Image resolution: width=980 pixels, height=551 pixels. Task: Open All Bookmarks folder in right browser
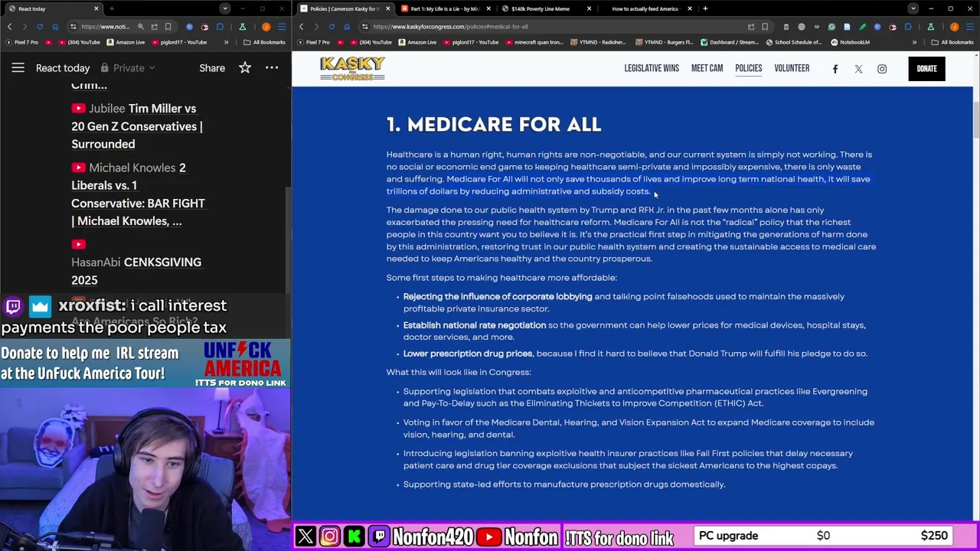click(x=952, y=42)
